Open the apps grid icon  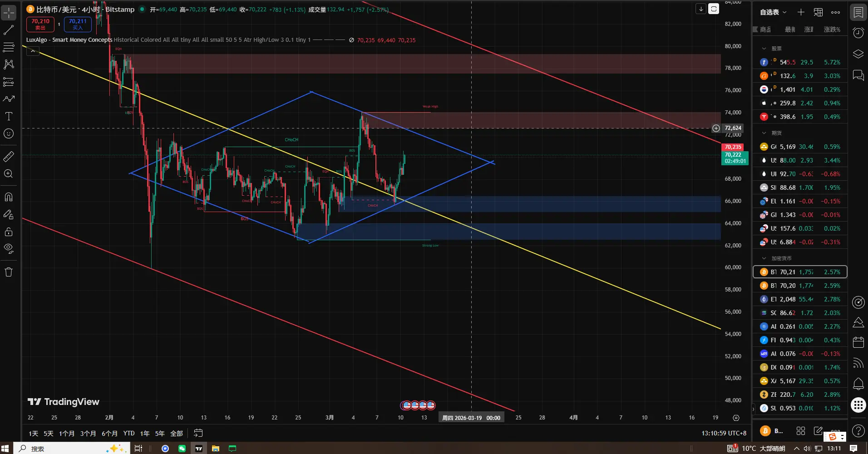click(x=858, y=405)
